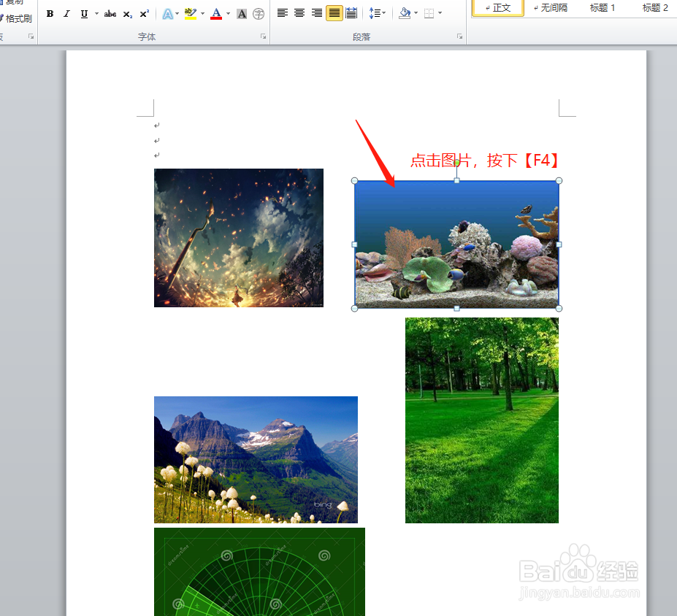Select the starry night sky picture
Viewport: 677px width, 616px height.
click(239, 238)
